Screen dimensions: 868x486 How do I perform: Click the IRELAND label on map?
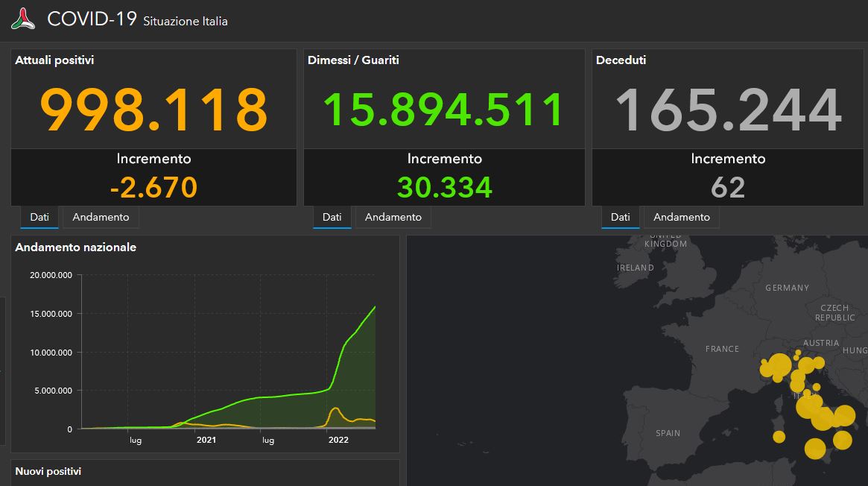tap(636, 268)
